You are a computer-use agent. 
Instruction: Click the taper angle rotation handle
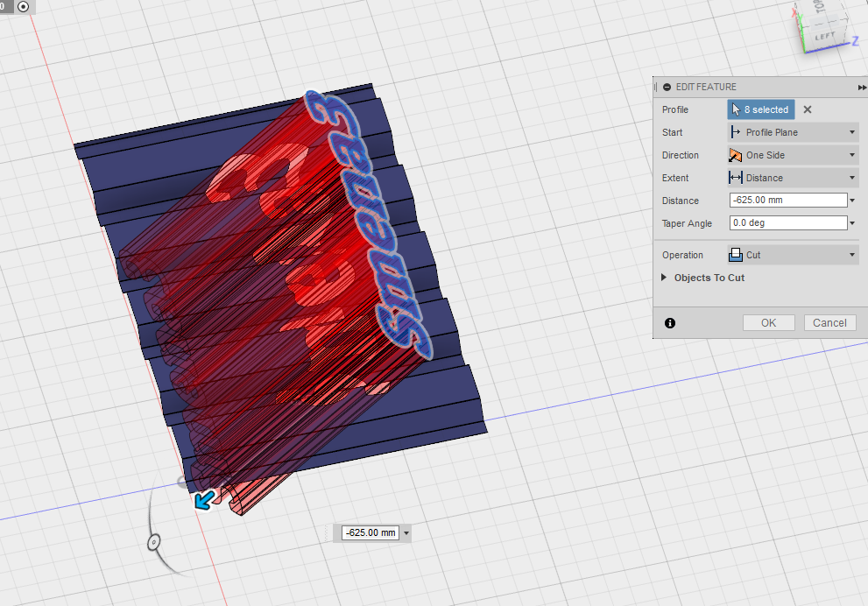click(x=153, y=543)
